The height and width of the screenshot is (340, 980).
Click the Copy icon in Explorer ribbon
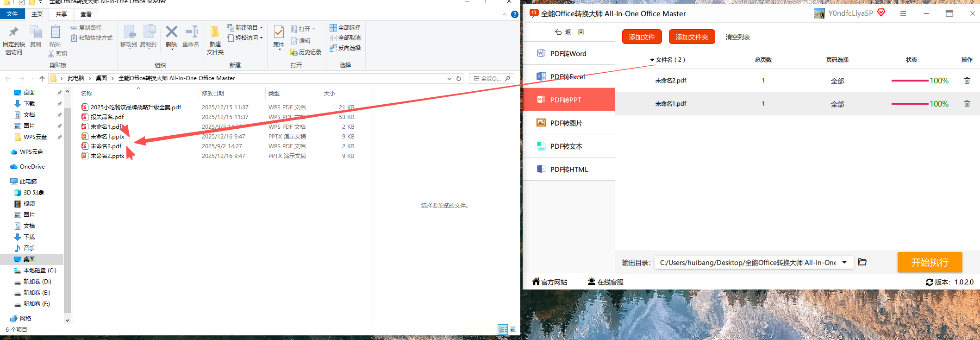(x=36, y=32)
